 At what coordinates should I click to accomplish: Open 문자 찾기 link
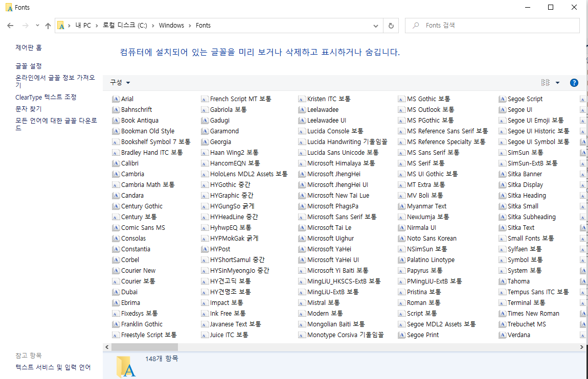(29, 109)
